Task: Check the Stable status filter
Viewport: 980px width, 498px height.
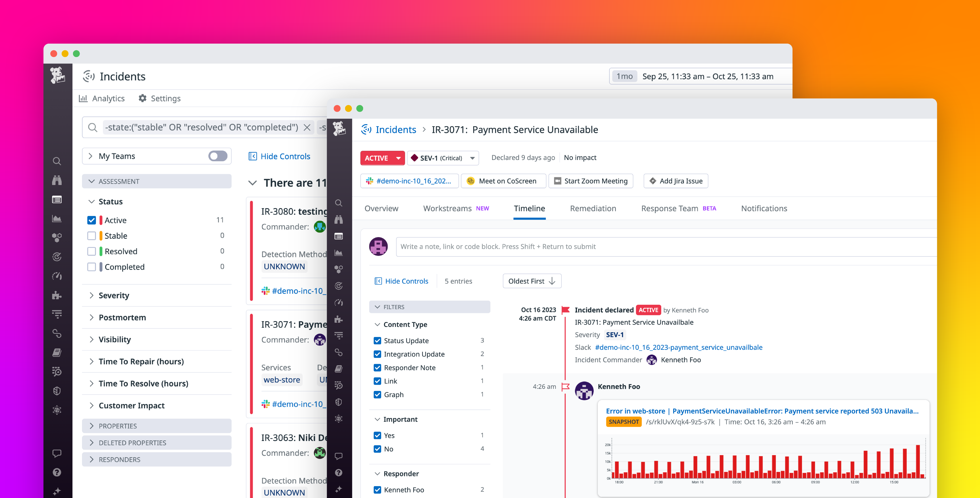Action: pos(92,235)
